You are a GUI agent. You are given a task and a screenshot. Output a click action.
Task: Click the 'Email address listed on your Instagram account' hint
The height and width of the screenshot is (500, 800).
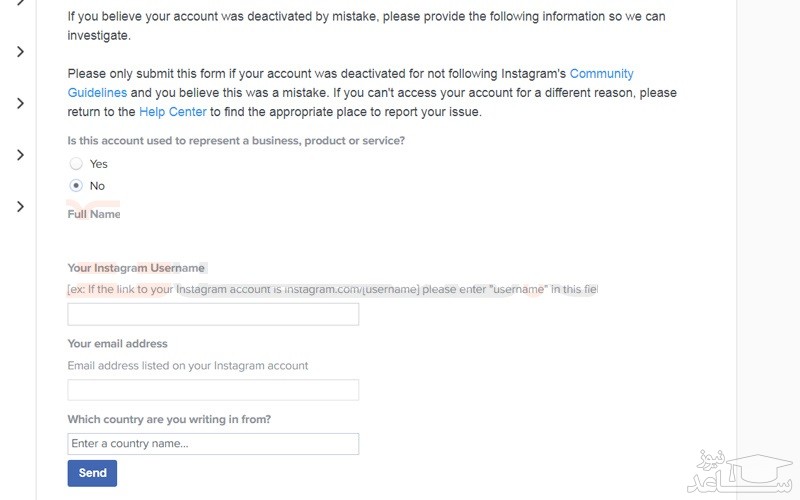[x=188, y=366]
